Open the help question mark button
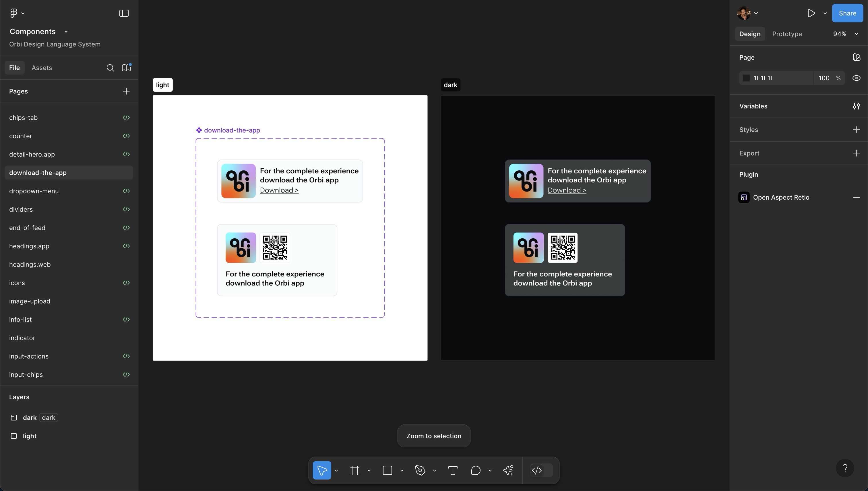The width and height of the screenshot is (868, 491). click(845, 468)
